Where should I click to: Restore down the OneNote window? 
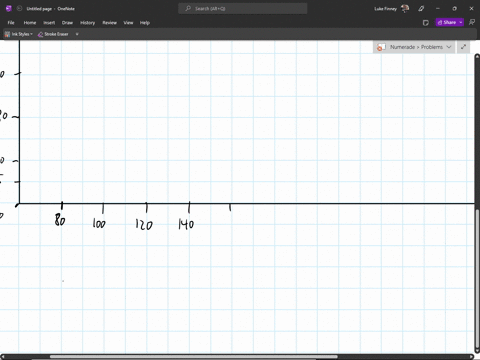455,9
